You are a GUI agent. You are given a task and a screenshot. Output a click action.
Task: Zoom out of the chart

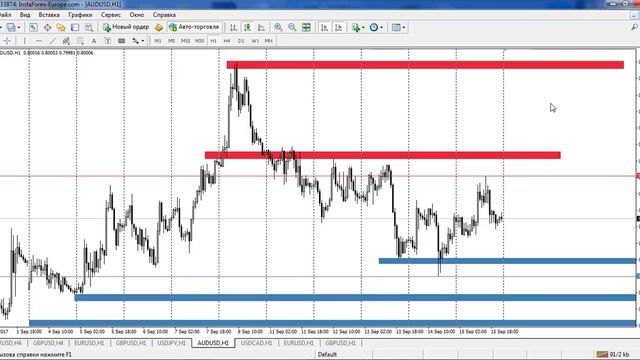coord(292,27)
